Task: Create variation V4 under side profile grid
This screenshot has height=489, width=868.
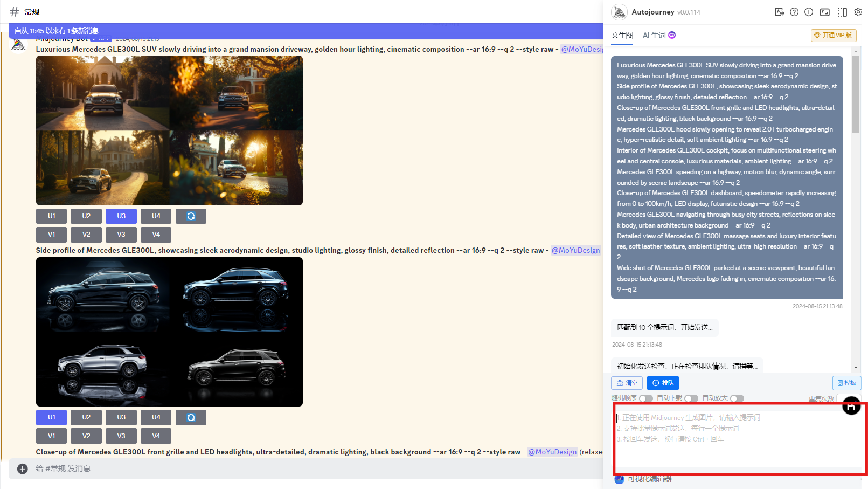Action: click(x=156, y=436)
